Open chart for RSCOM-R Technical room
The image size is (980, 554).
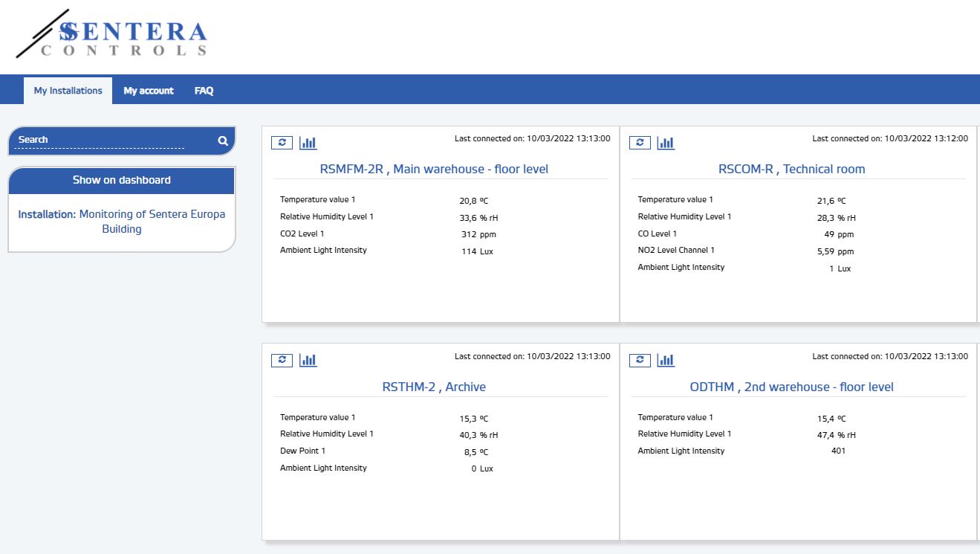(x=666, y=143)
